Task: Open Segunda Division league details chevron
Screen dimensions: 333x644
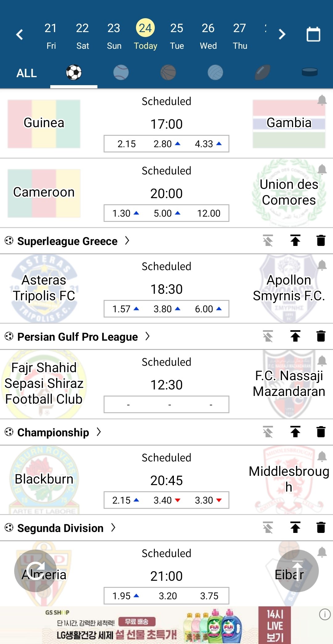Action: [113, 528]
